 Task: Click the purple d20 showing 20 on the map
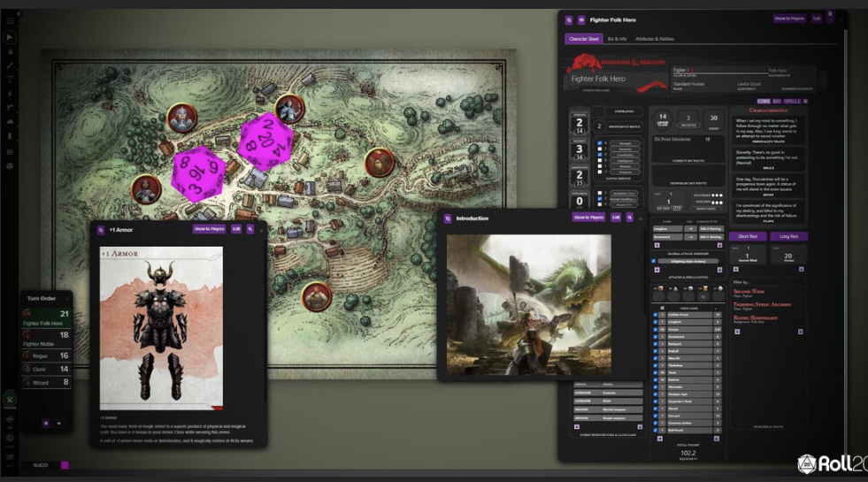[x=265, y=142]
